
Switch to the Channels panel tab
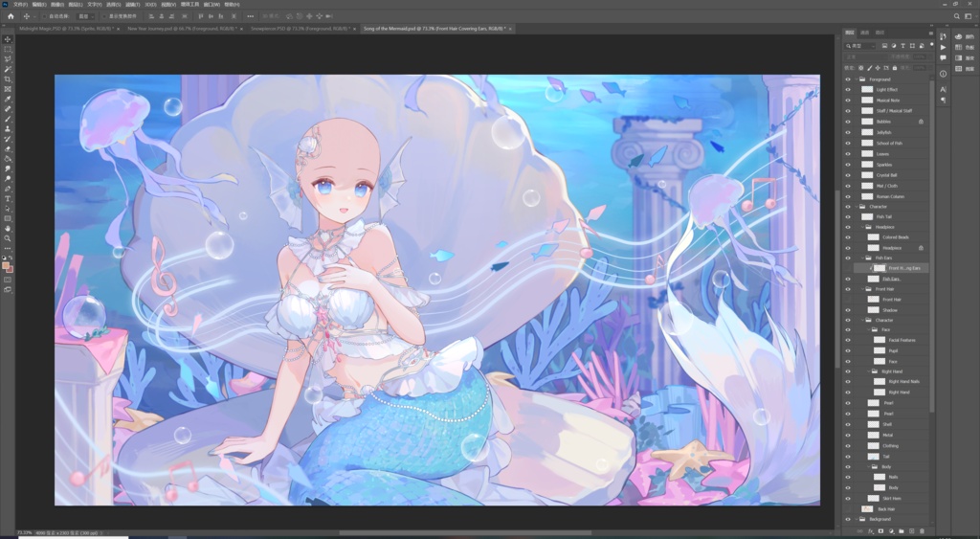[x=865, y=33]
